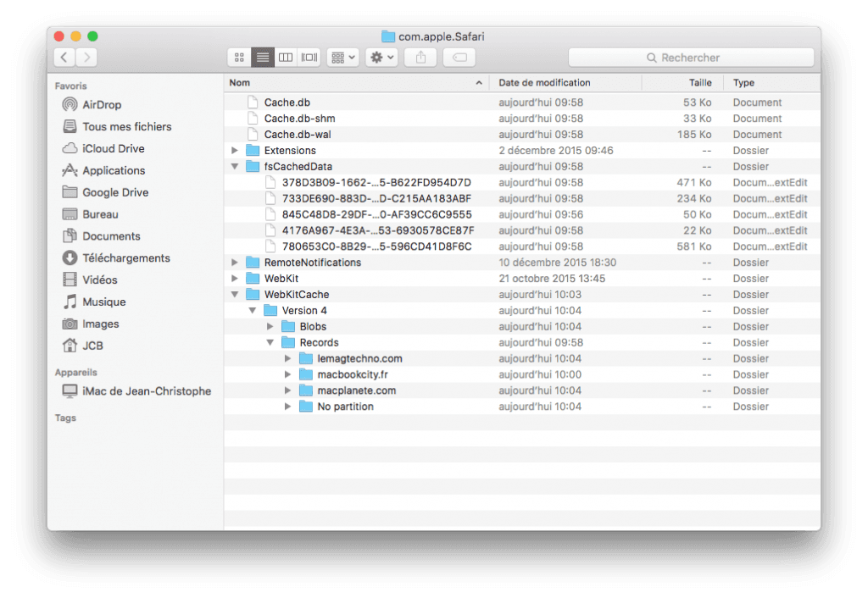Select the Cache.db file
This screenshot has width=868, height=598.
[522, 102]
